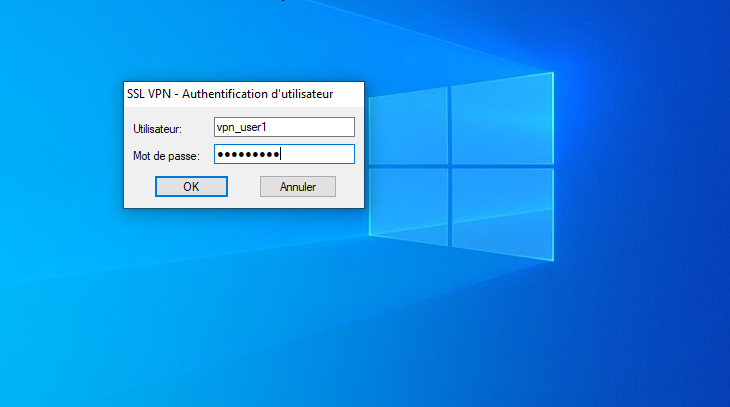Click the vpn_user1 text in the username field
The height and width of the screenshot is (407, 730).
(x=243, y=127)
